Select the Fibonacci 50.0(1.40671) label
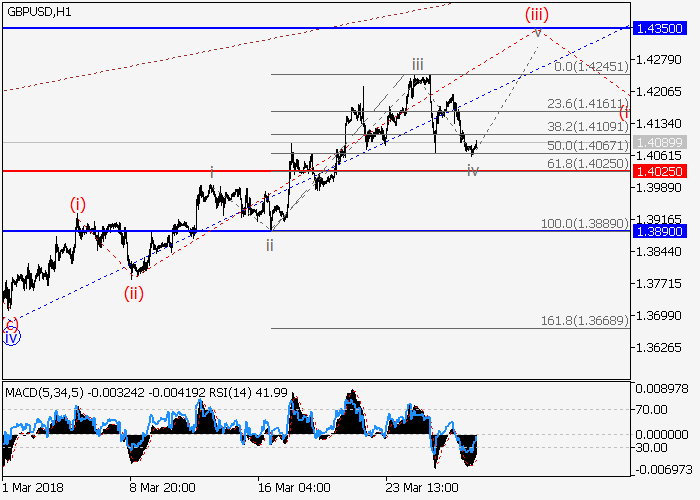 pyautogui.click(x=588, y=146)
